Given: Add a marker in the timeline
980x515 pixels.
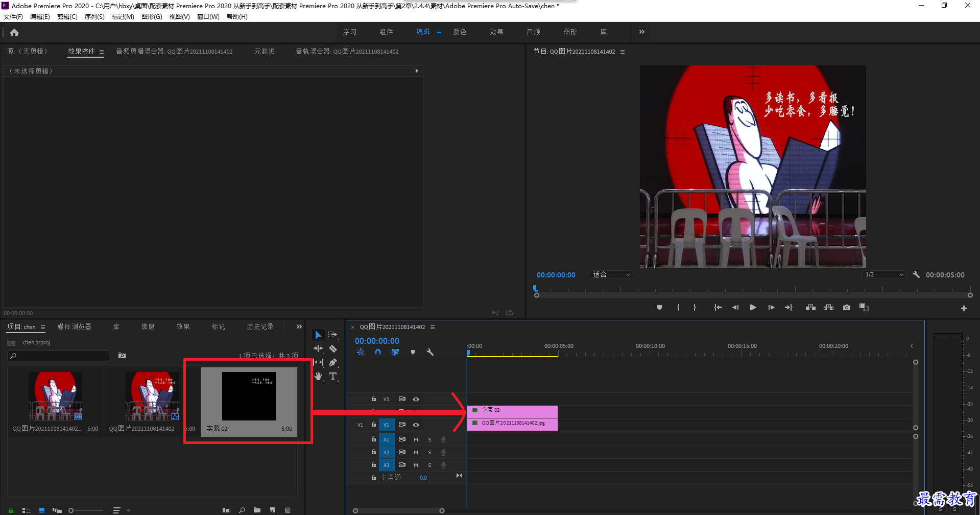Looking at the screenshot, I should 413,352.
